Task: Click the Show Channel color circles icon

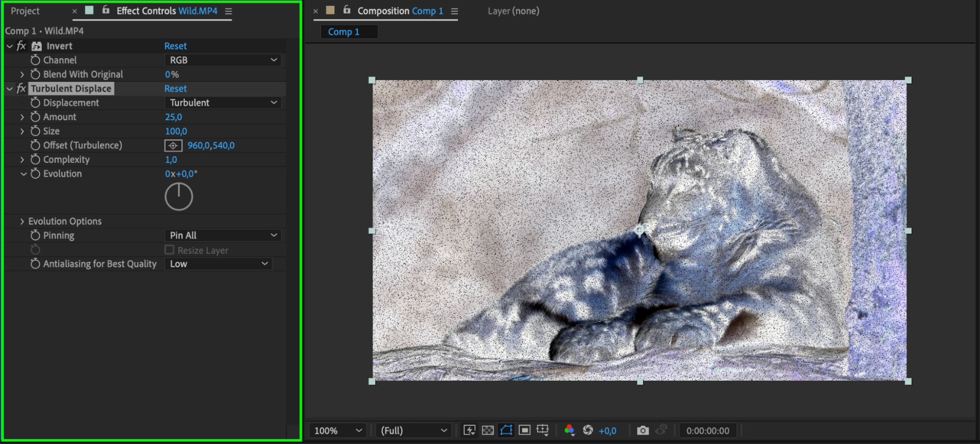Action: pos(569,430)
